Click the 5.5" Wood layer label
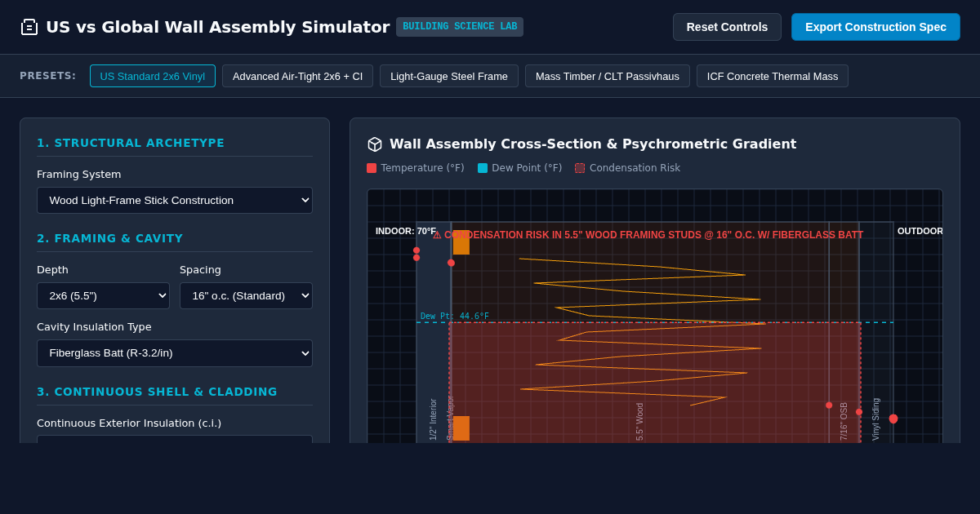980x514 pixels. pos(639,422)
